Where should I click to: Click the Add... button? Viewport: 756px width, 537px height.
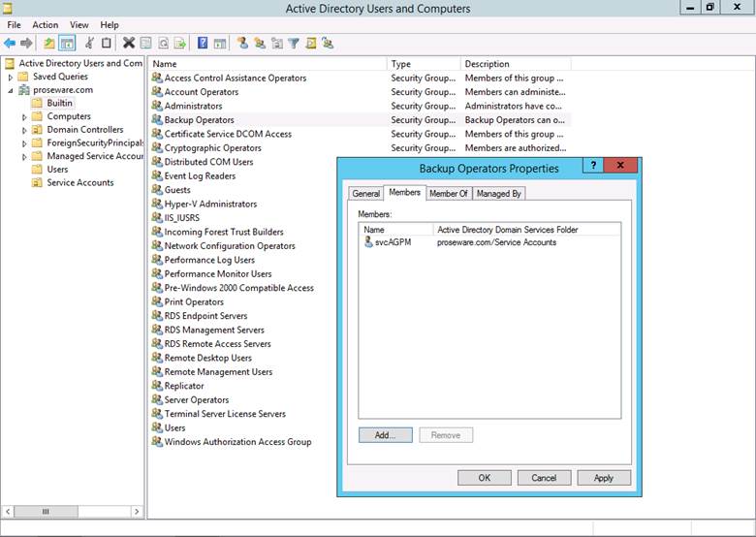(385, 435)
